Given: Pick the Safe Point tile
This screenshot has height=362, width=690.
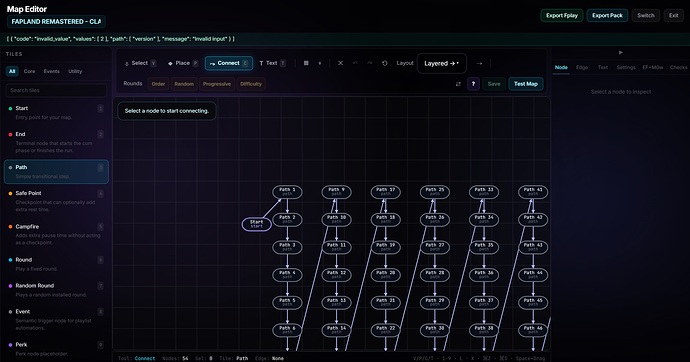Looking at the screenshot, I should click(56, 201).
